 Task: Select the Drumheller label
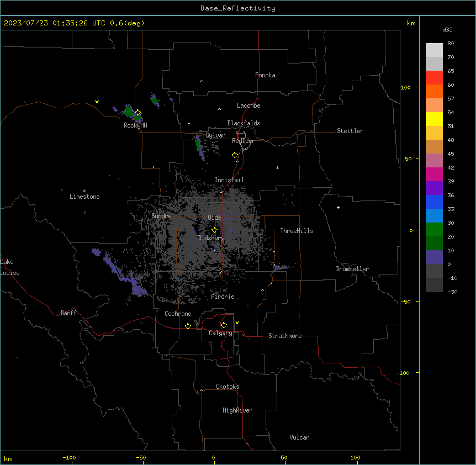[352, 269]
